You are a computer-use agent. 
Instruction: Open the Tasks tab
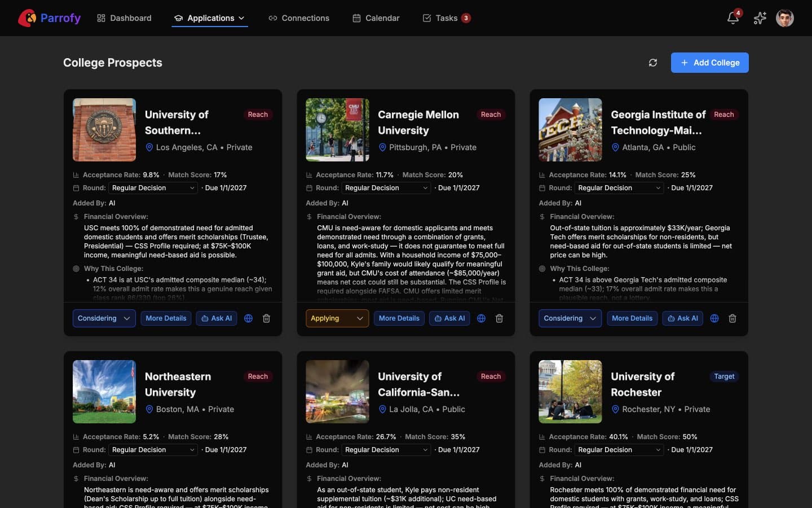[x=447, y=18]
